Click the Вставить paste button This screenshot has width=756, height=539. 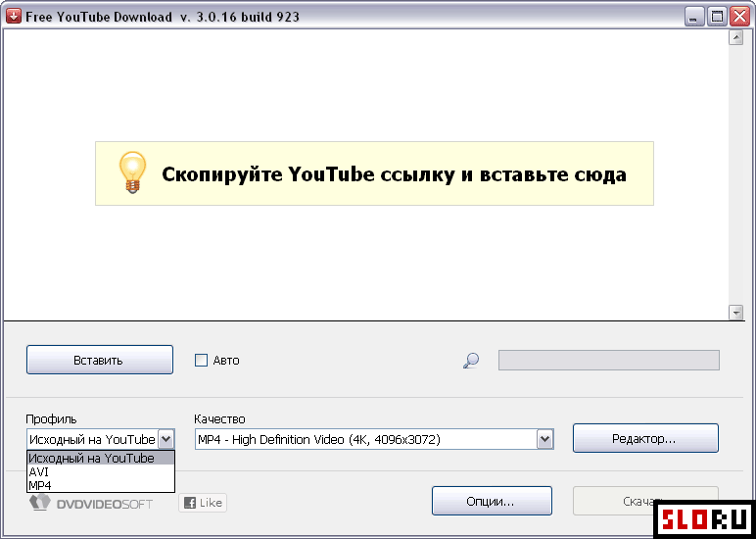(99, 360)
